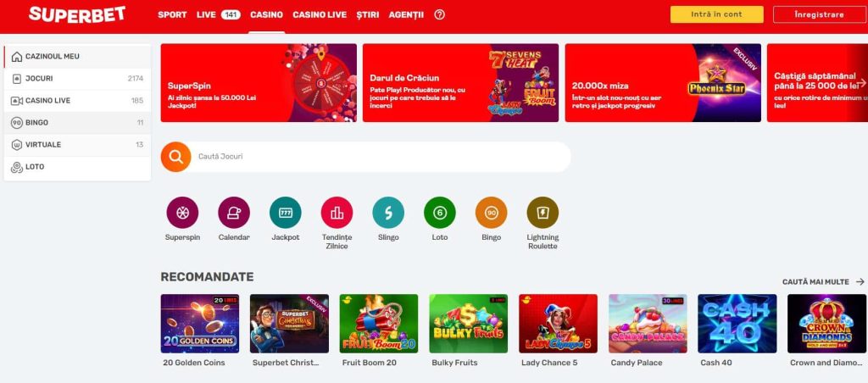Open Lightning Roulette category icon
The image size is (868, 383).
point(542,213)
